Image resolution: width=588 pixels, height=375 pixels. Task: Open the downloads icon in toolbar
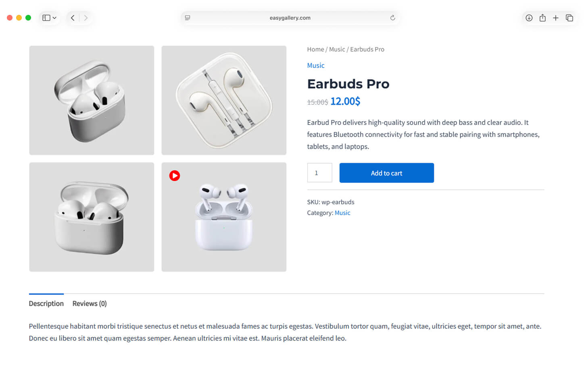[x=529, y=18]
